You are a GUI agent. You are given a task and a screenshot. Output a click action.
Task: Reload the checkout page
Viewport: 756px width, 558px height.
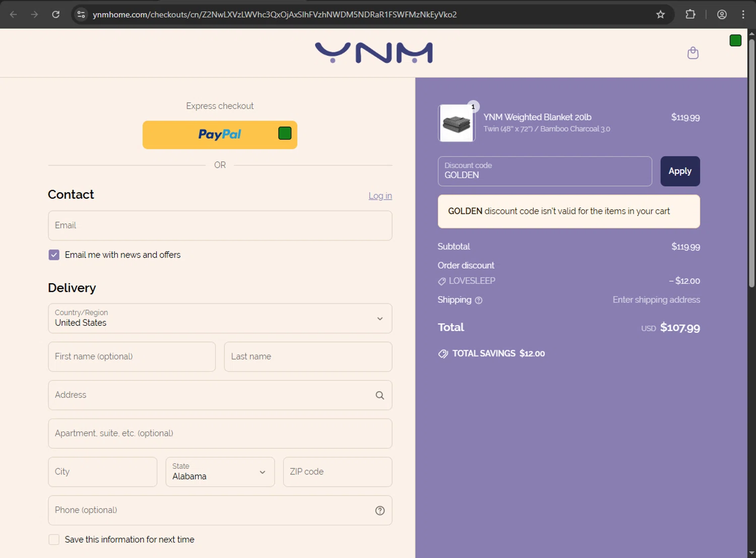coord(56,15)
